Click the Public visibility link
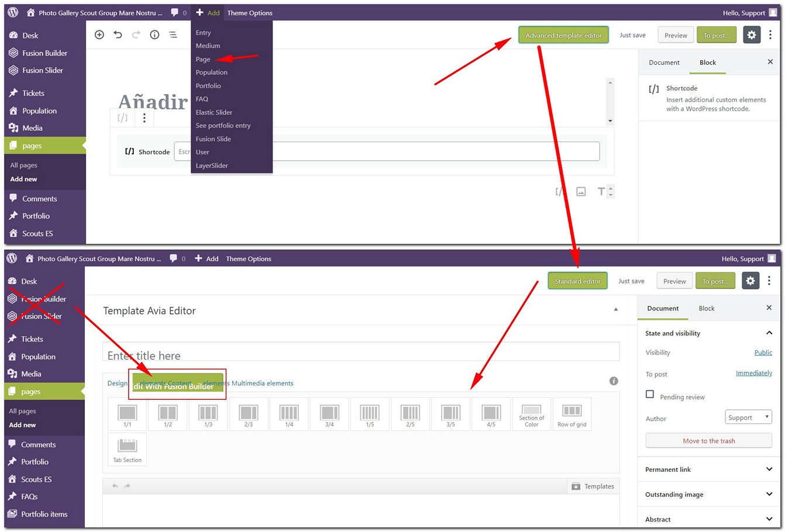This screenshot has width=785, height=532. [763, 353]
